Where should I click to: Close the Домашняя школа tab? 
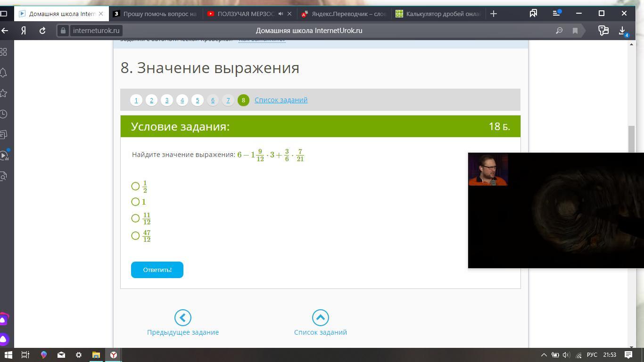click(x=101, y=14)
